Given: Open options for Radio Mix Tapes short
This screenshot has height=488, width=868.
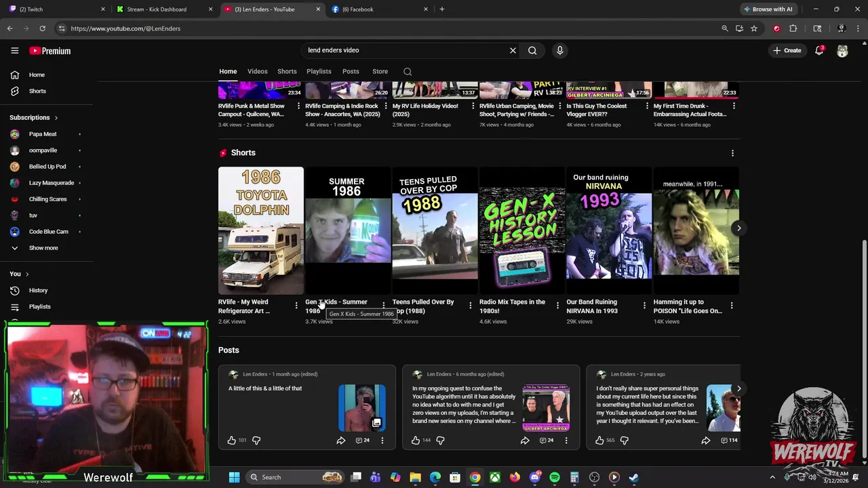Looking at the screenshot, I should (557, 306).
